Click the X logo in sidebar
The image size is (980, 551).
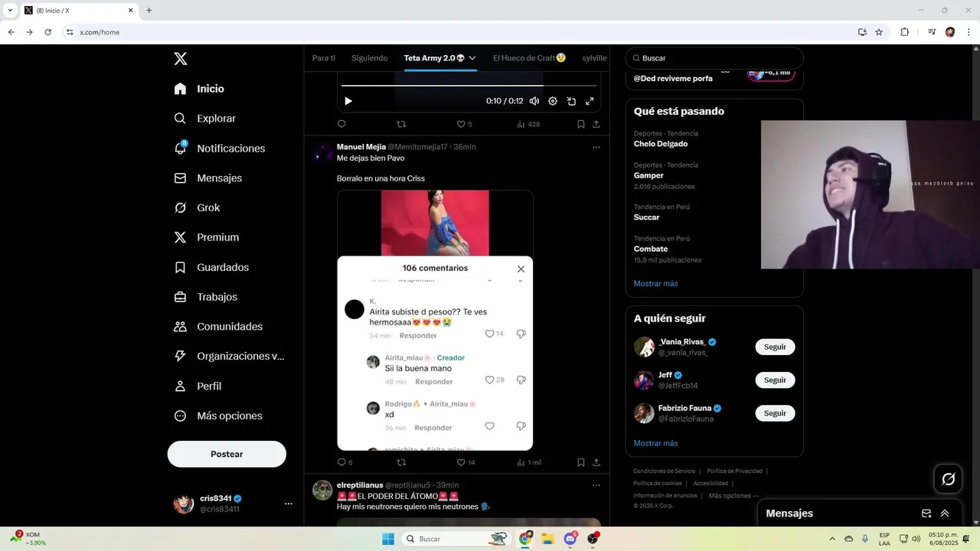180,58
